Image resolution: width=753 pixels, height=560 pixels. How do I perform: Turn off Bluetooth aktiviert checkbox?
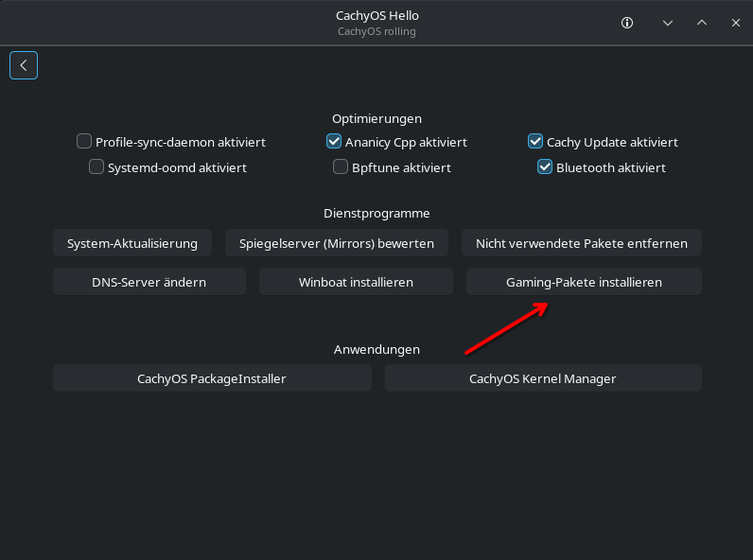tap(545, 166)
